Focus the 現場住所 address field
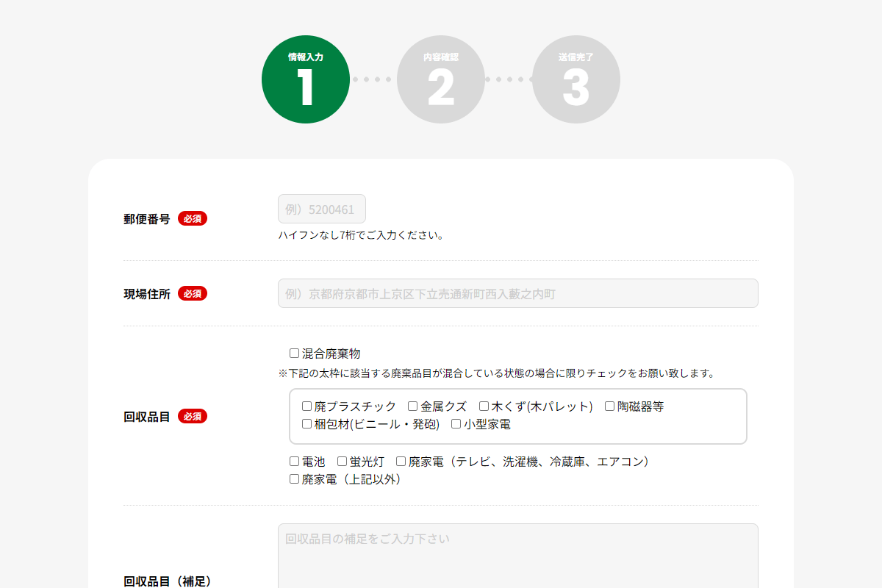Image resolution: width=882 pixels, height=588 pixels. coord(517,293)
